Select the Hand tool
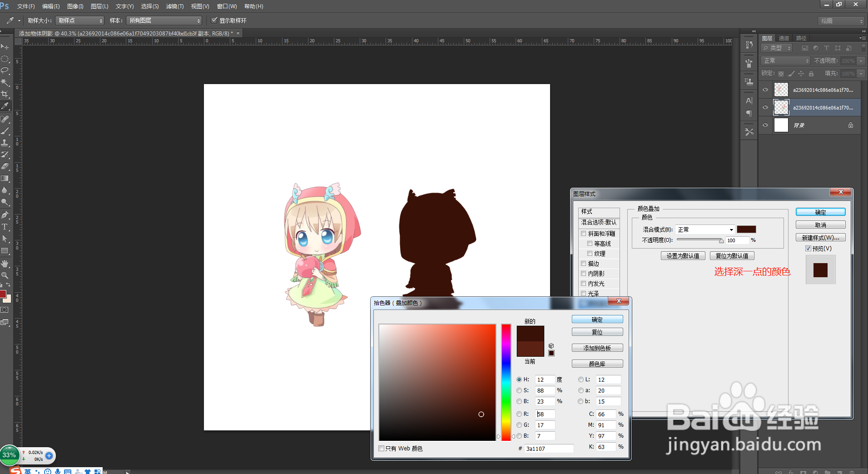This screenshot has height=474, width=868. pos(5,264)
